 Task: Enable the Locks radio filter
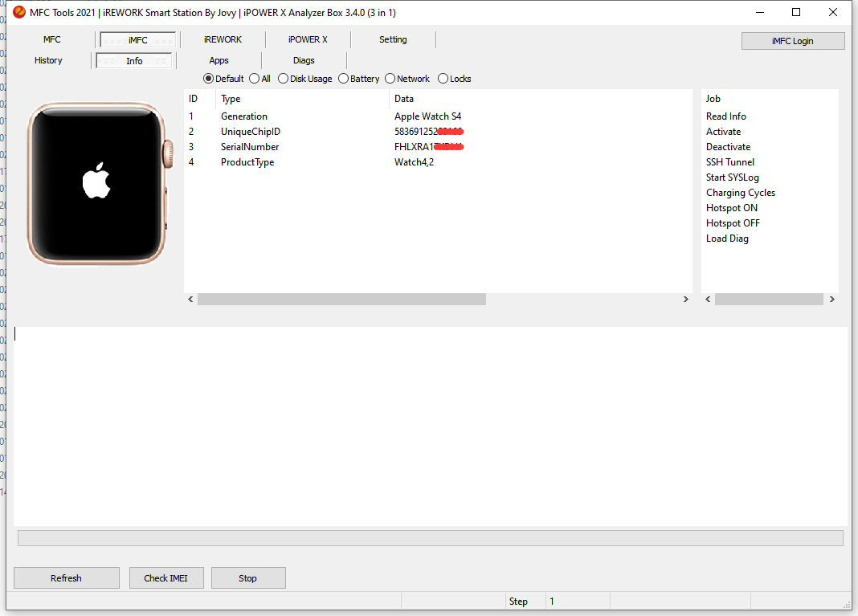443,79
